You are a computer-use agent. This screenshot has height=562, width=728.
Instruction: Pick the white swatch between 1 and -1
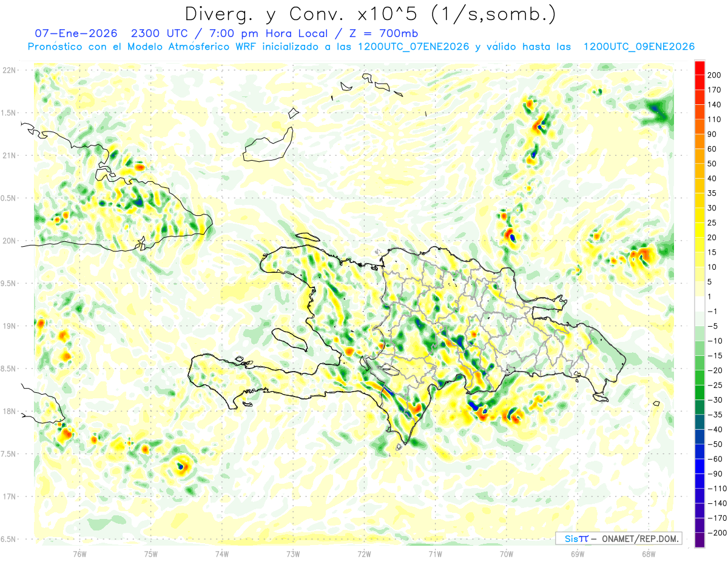click(699, 304)
